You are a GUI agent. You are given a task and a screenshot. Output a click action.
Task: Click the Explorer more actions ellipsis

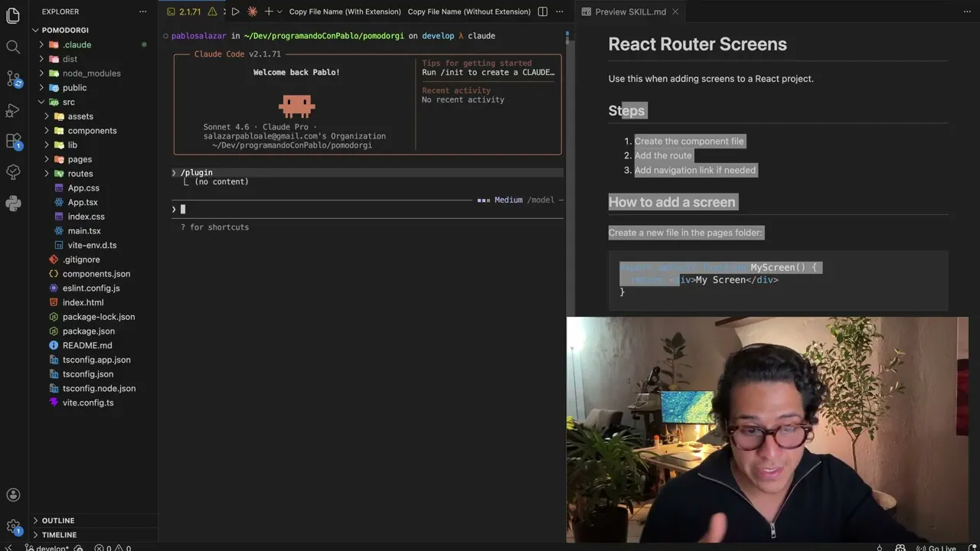pos(142,11)
